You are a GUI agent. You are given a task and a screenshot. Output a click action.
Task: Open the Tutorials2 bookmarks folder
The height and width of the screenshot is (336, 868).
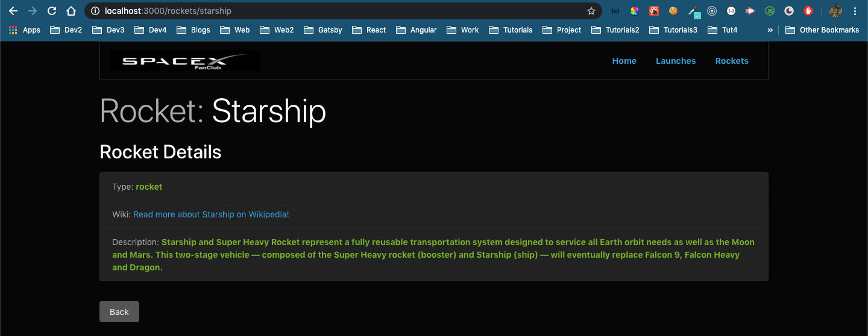[x=615, y=30]
